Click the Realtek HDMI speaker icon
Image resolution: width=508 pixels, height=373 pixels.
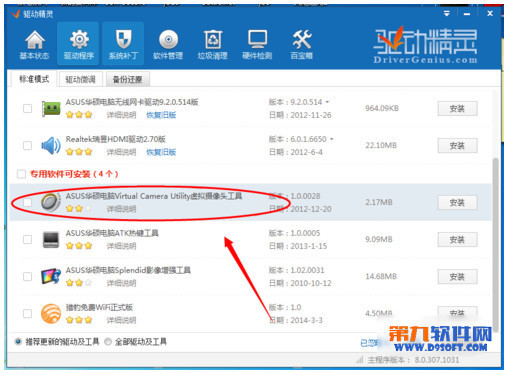[x=51, y=146]
